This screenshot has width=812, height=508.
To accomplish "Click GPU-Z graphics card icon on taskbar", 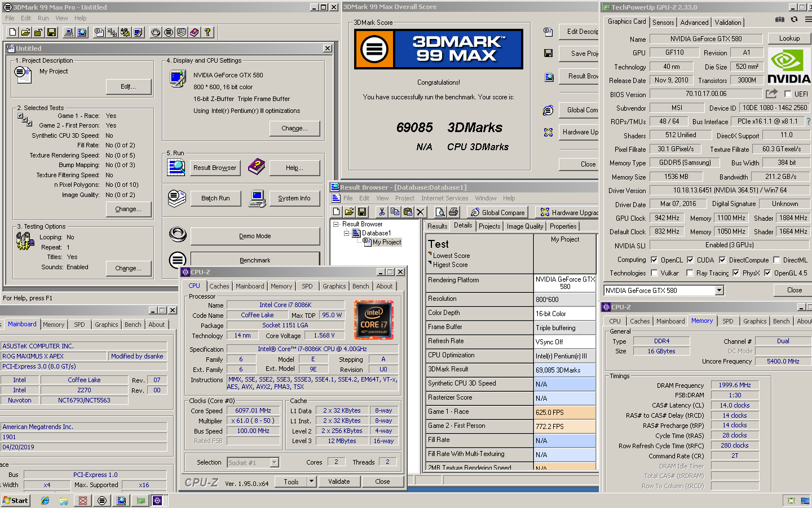I will coord(140,501).
